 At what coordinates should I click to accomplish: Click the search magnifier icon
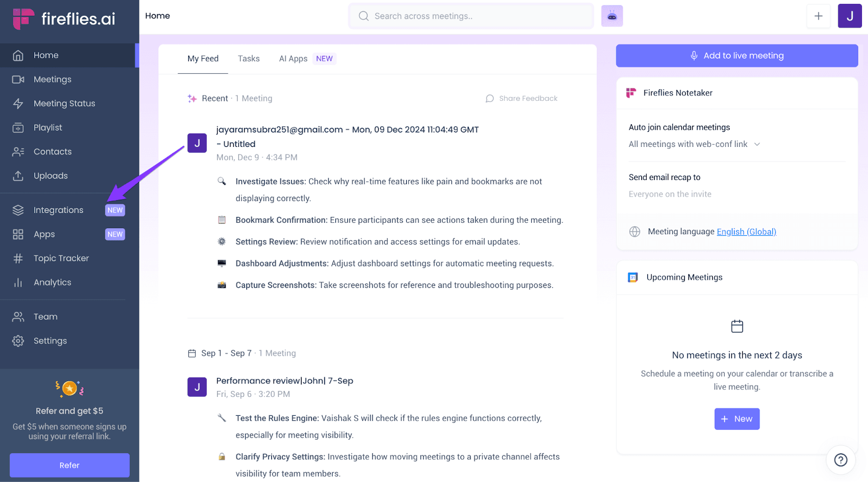click(x=363, y=16)
